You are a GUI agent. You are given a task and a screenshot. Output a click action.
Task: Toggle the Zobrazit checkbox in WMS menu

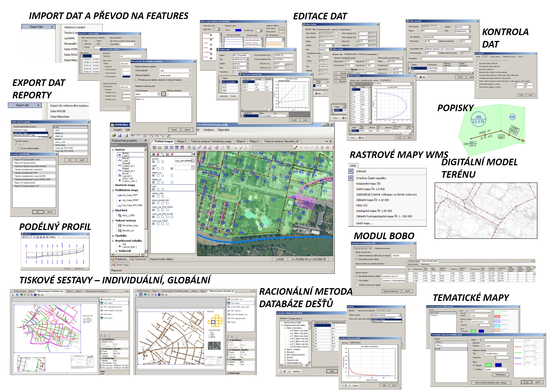351,171
